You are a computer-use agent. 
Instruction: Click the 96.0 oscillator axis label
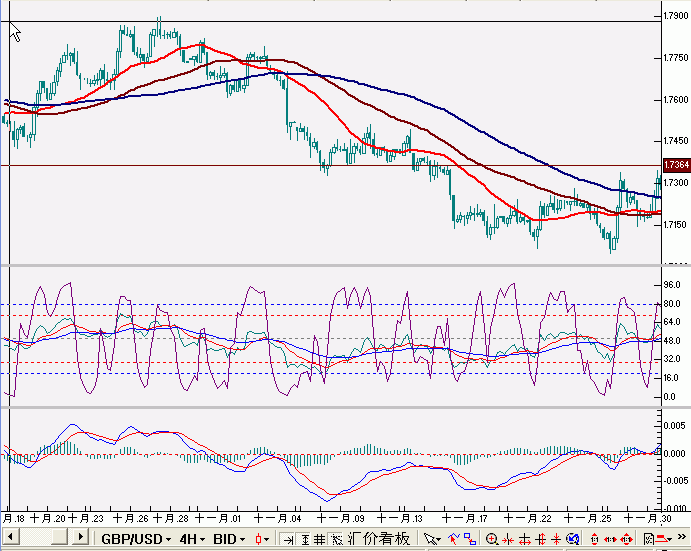pos(672,285)
